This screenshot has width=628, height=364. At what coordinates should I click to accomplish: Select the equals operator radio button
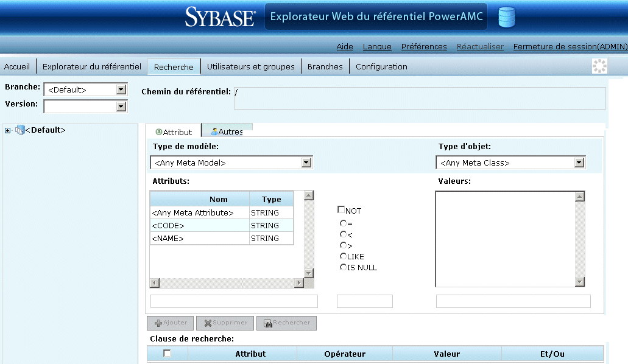pos(343,223)
